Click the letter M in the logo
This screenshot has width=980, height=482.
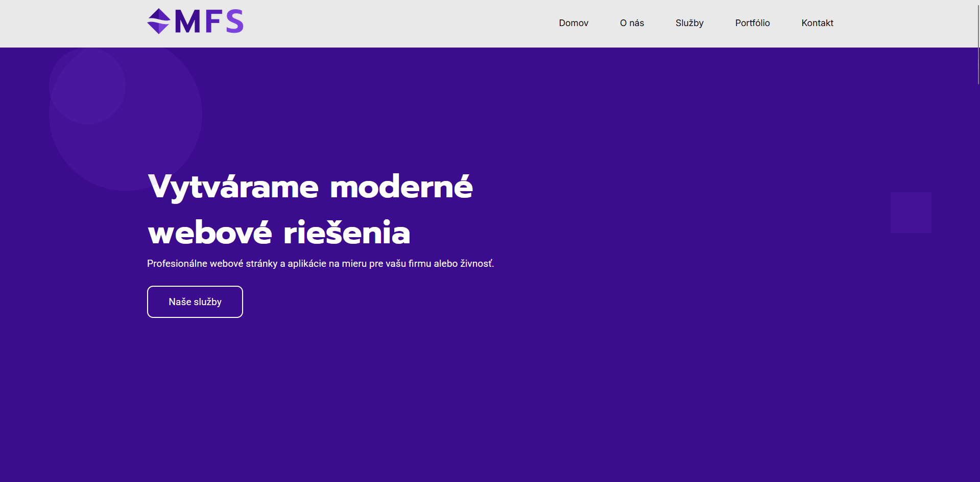point(187,22)
